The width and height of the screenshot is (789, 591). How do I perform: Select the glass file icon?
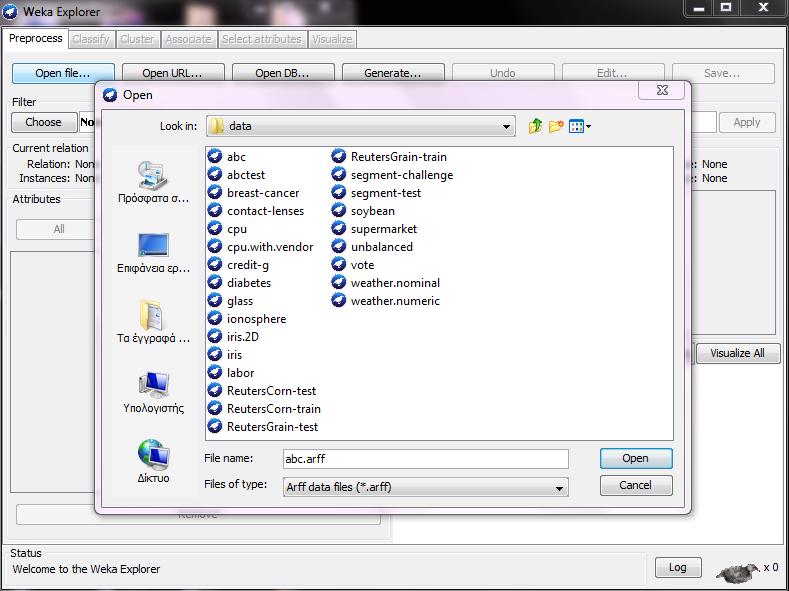click(215, 301)
